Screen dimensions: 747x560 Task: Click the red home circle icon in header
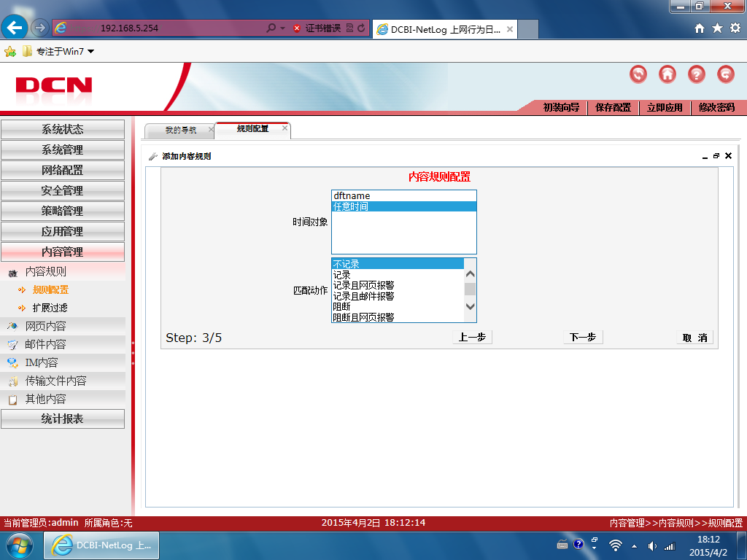[667, 74]
